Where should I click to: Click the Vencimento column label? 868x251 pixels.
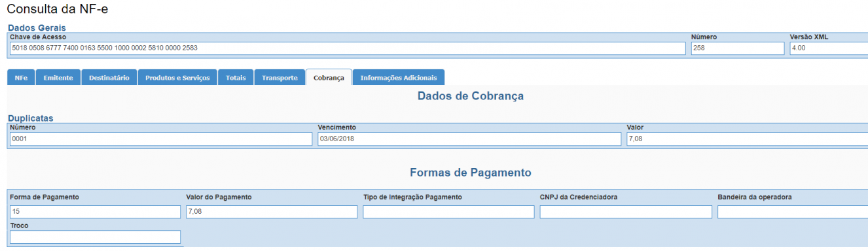pos(337,127)
